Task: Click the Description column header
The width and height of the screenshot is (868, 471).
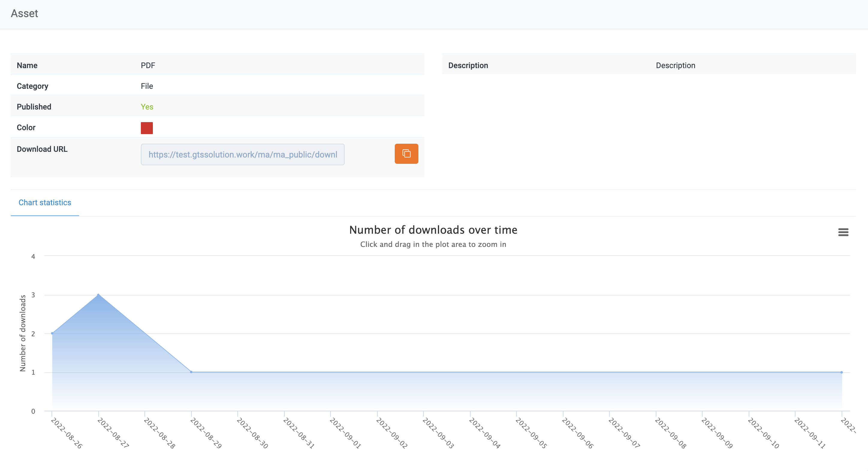Action: tap(468, 65)
